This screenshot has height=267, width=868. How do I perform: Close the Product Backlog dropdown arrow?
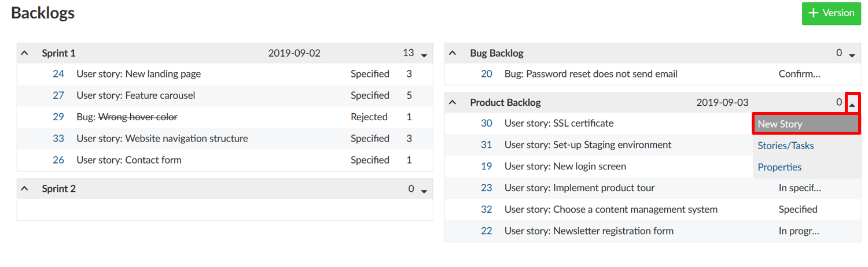tap(852, 105)
